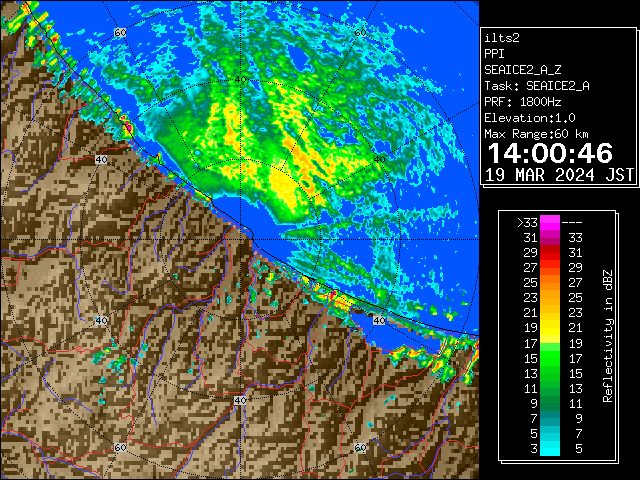Click the 'SEAICE2_A_Z' product name
640x480 pixels.
pos(522,70)
